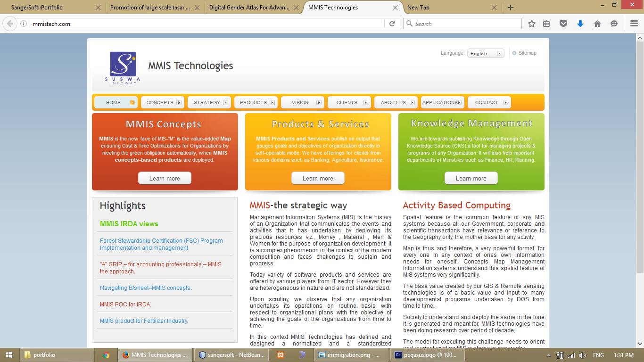Click the scrollbar down arrow
The height and width of the screenshot is (362, 644).
(x=640, y=344)
